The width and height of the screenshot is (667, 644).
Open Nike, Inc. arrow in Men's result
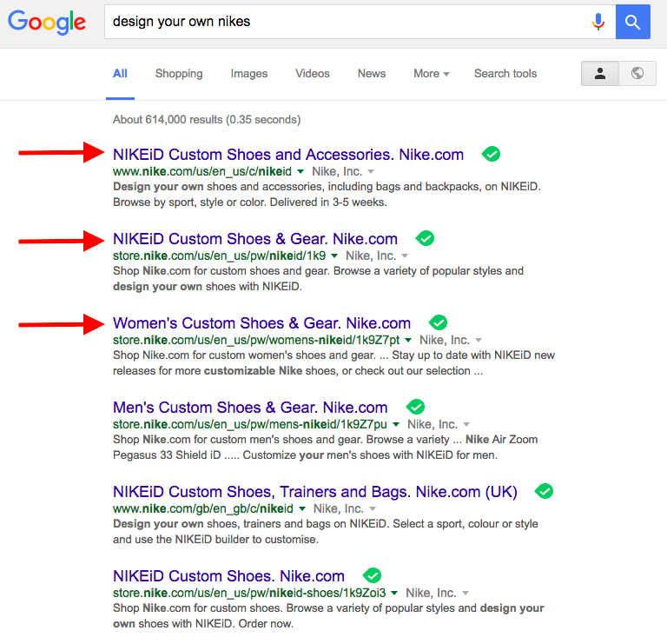[x=466, y=424]
